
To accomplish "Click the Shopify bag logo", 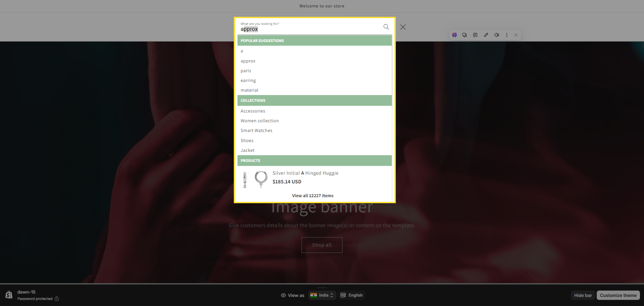I will pyautogui.click(x=9, y=295).
